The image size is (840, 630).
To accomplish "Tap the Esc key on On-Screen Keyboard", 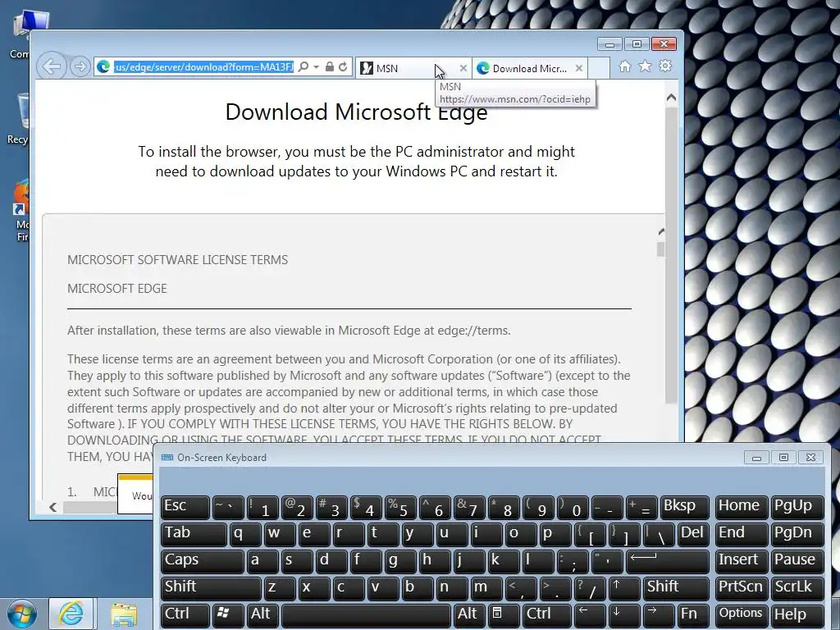I will (x=185, y=507).
